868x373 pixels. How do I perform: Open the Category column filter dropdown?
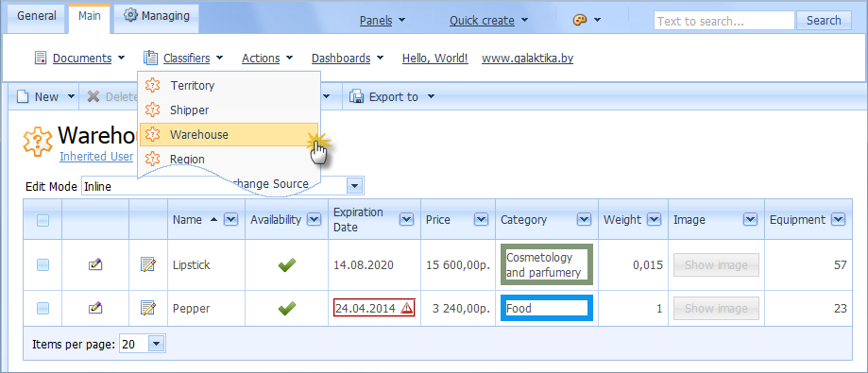coord(584,220)
